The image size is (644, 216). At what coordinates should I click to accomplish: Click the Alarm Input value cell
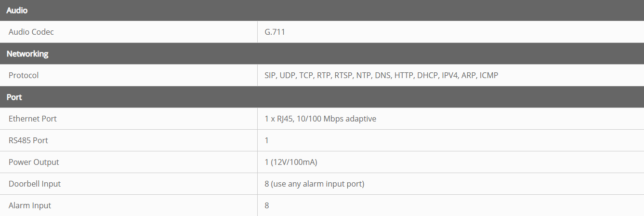[x=267, y=205]
